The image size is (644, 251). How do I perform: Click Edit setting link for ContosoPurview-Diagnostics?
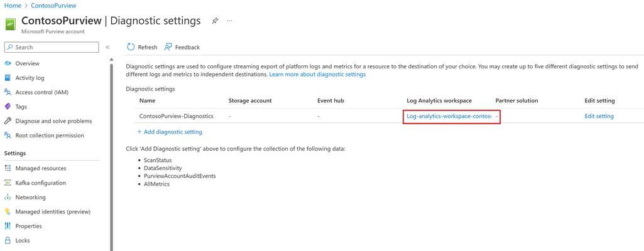tap(599, 116)
